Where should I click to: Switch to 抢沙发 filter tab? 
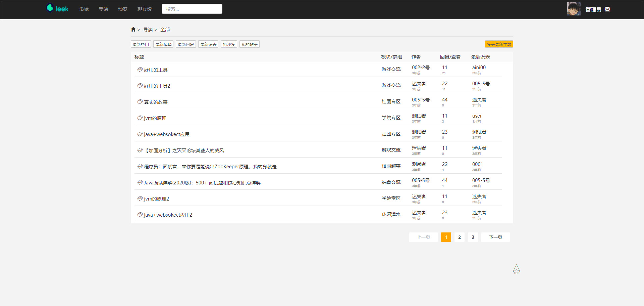(x=229, y=44)
